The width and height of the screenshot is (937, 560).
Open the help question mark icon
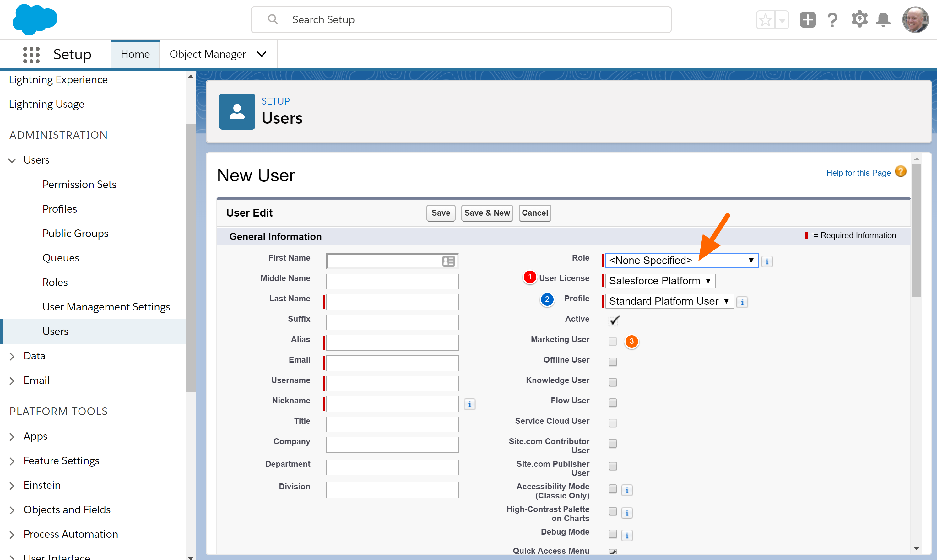pos(832,20)
